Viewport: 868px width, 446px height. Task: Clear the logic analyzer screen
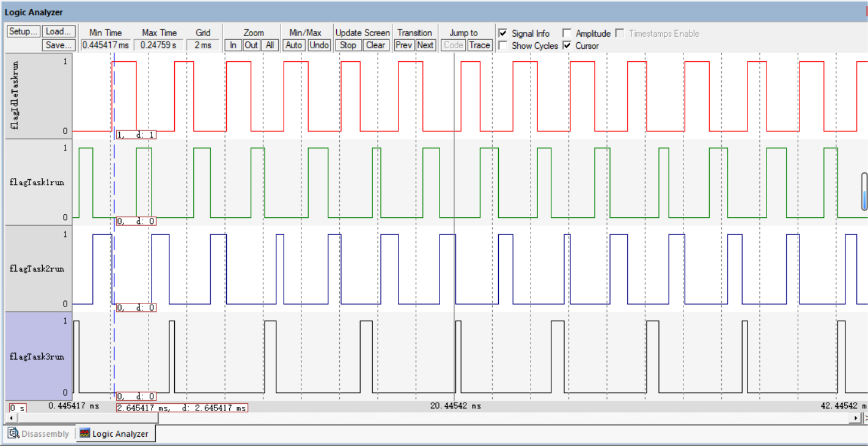[375, 45]
